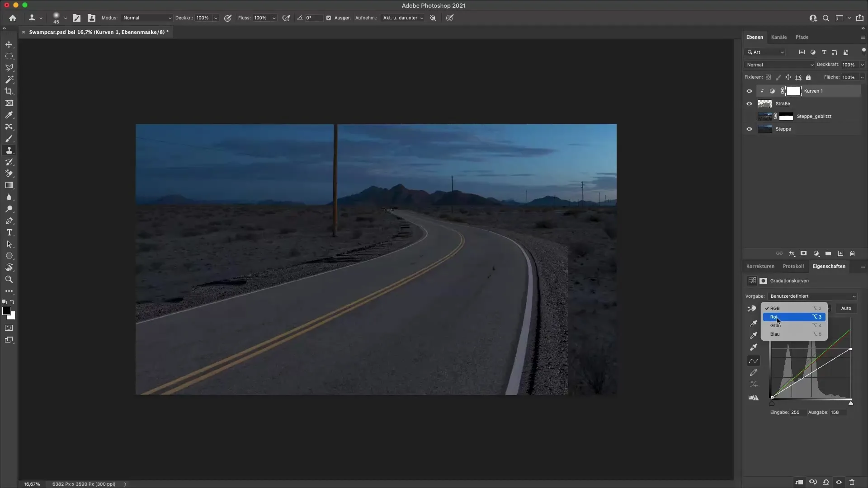Image resolution: width=868 pixels, height=488 pixels.
Task: Click the Ausgabe value field
Action: pyautogui.click(x=838, y=412)
